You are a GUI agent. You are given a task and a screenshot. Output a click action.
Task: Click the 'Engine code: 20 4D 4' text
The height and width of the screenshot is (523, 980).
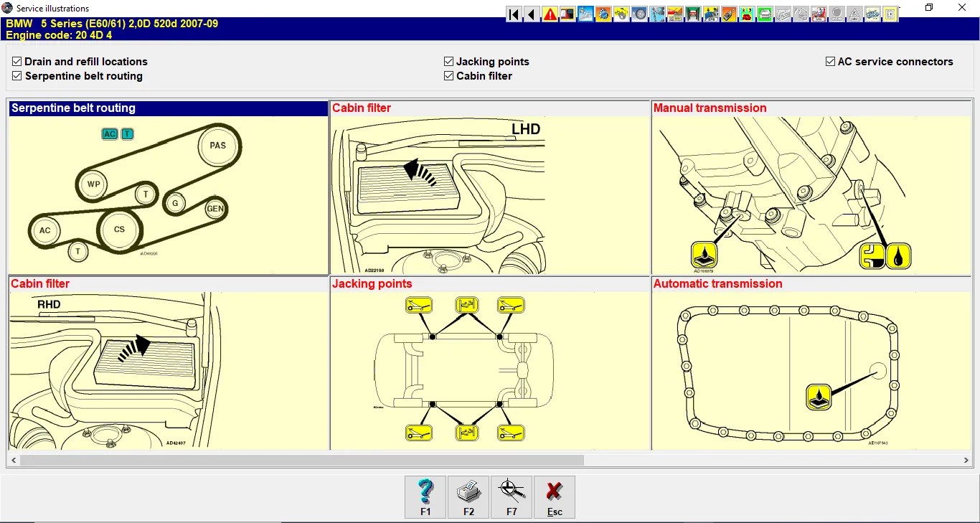59,34
